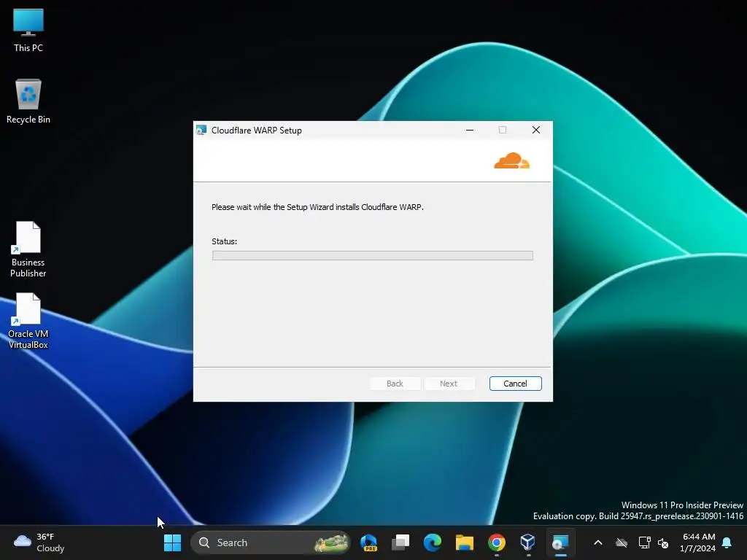The width and height of the screenshot is (747, 560).
Task: Click the Cloudflare orange cloud logo
Action: click(511, 160)
